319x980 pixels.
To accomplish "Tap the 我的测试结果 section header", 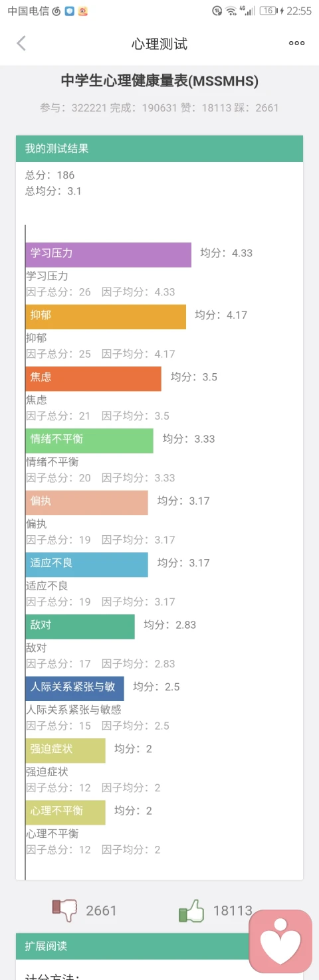I will click(x=159, y=149).
